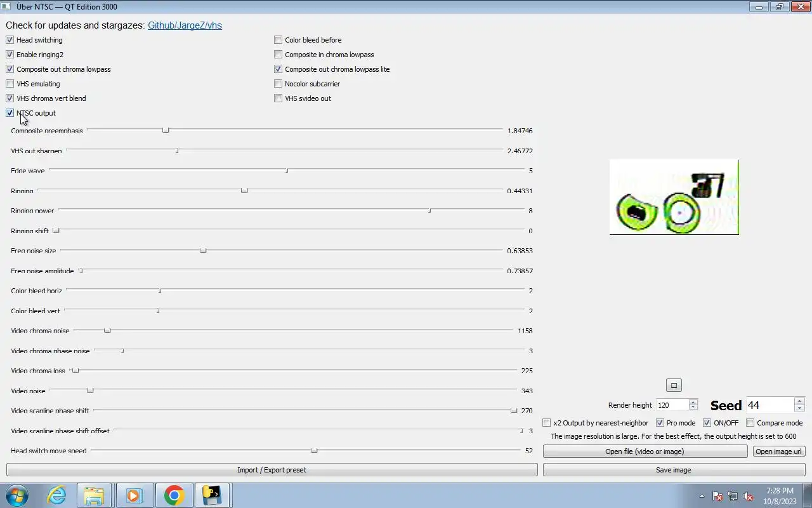Uncheck Composite out chroma lowpass
The height and width of the screenshot is (508, 812).
coord(10,69)
